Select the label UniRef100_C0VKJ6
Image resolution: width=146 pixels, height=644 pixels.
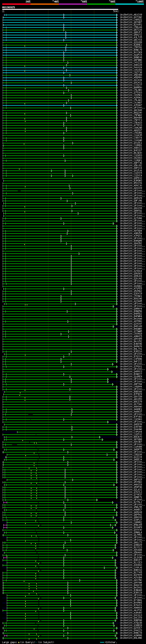[x=131, y=567]
